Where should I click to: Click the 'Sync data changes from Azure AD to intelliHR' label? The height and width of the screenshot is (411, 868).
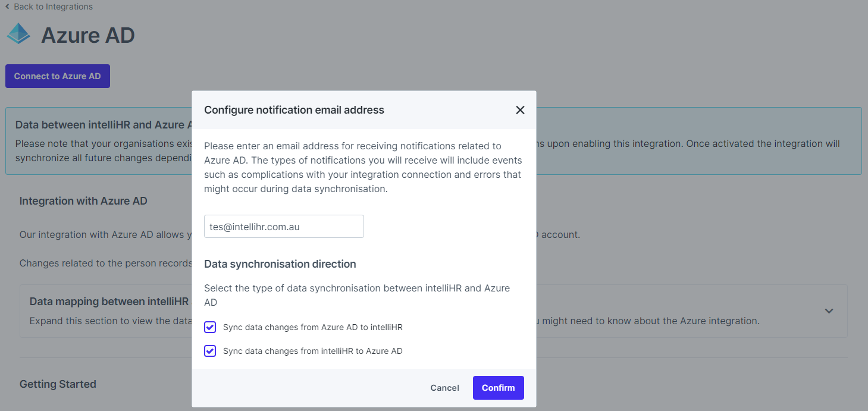[x=312, y=327]
